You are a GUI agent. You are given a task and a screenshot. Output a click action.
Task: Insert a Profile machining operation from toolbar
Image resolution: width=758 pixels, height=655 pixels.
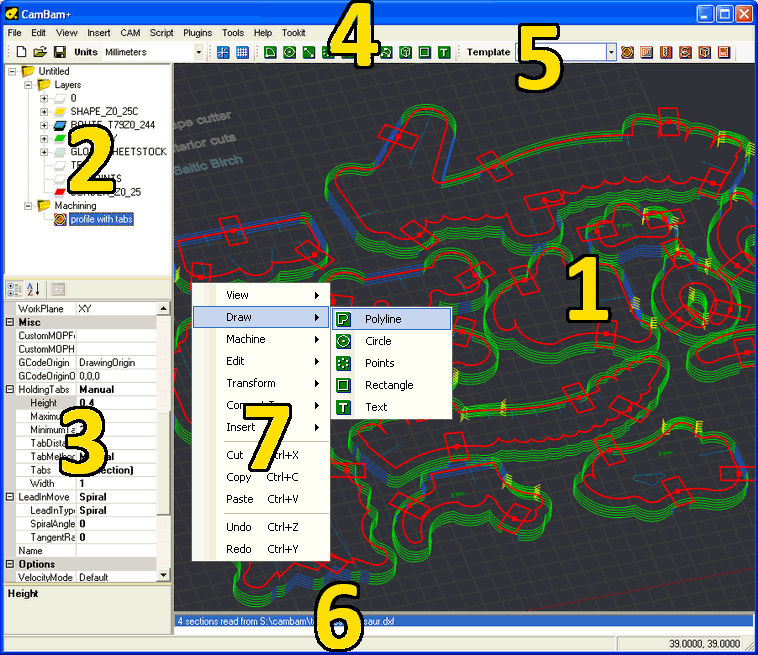click(627, 52)
